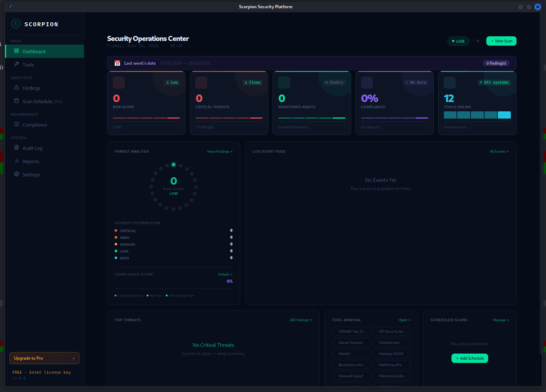The image size is (546, 392).
Task: Click the Tools Online segmented status bar
Action: [x=477, y=115]
